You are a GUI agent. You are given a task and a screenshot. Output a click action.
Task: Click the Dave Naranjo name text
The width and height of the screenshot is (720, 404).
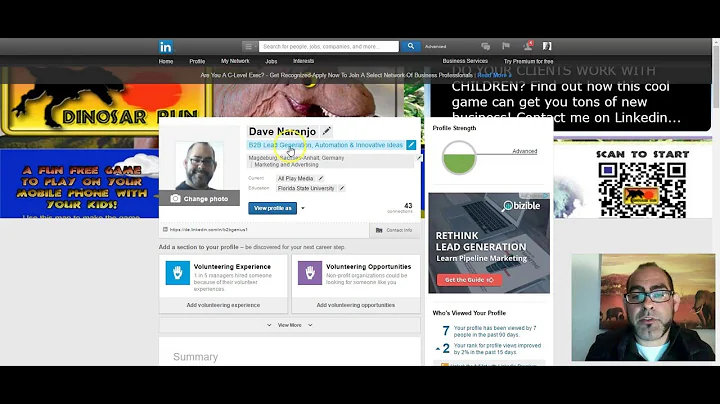[282, 131]
